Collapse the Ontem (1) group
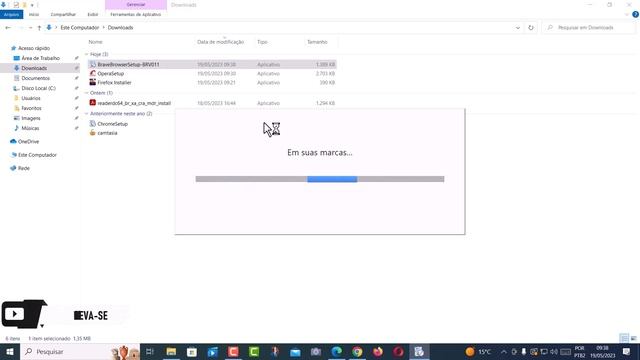The height and width of the screenshot is (360, 640). pos(87,93)
